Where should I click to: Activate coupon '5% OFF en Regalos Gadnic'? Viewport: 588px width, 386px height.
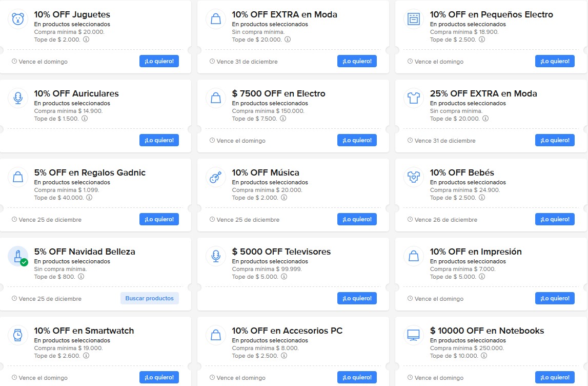click(x=159, y=219)
